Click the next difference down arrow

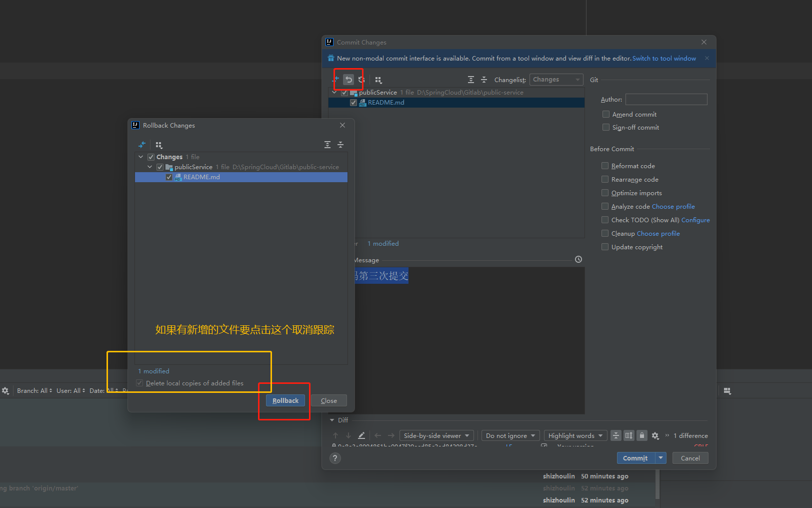pos(348,435)
